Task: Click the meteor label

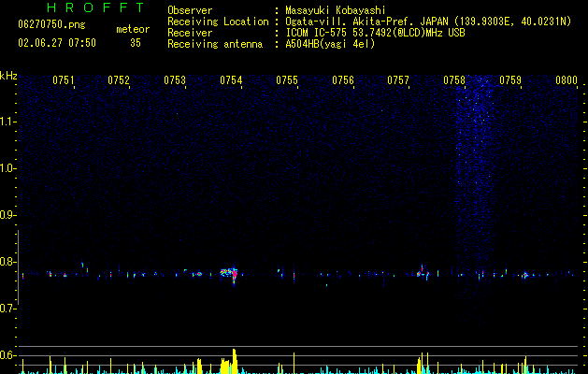Action: coord(133,29)
